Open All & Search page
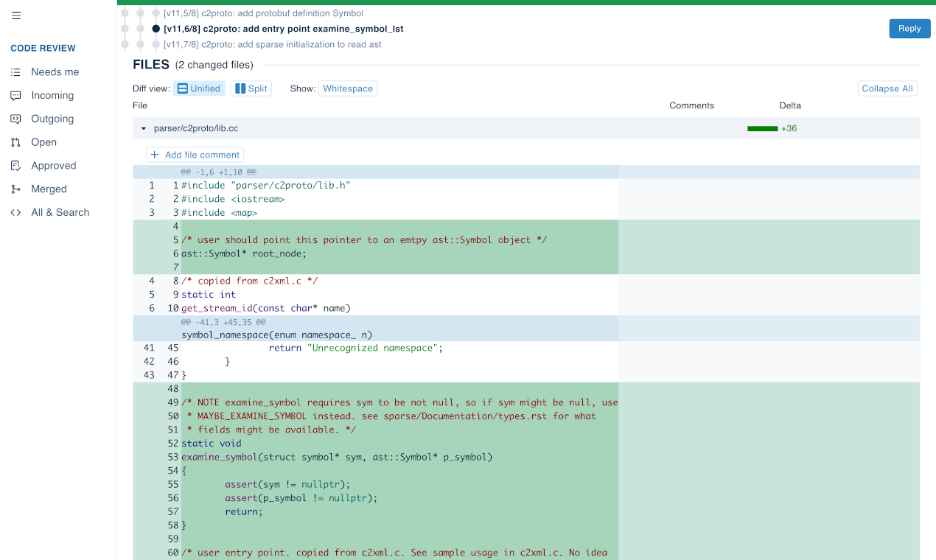 tap(60, 212)
